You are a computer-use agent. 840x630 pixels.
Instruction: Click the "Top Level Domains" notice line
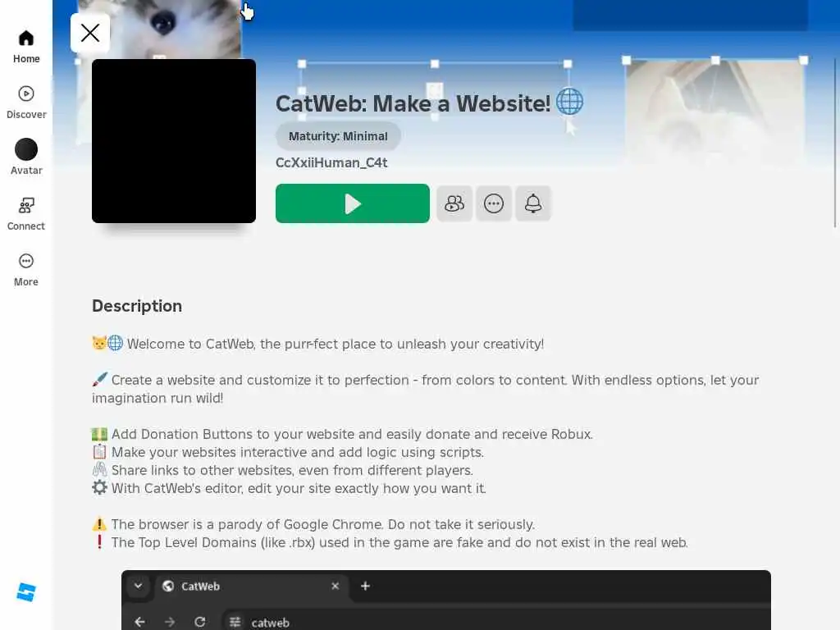click(390, 542)
